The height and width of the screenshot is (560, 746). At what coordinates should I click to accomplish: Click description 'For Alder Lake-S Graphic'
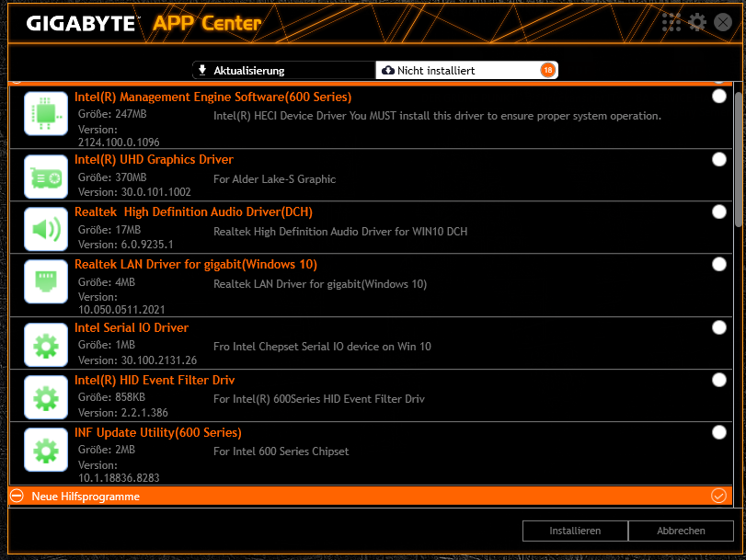(x=274, y=179)
